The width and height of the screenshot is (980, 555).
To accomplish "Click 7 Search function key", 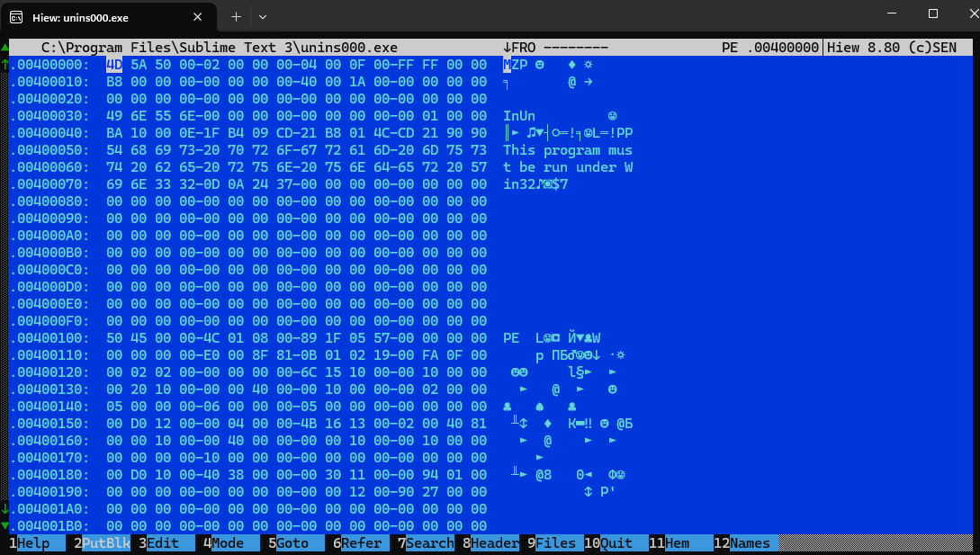I will click(x=427, y=543).
